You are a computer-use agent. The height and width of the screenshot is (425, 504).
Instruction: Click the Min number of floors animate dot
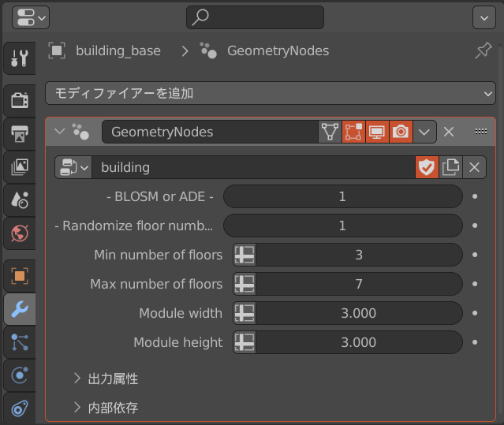pyautogui.click(x=475, y=255)
